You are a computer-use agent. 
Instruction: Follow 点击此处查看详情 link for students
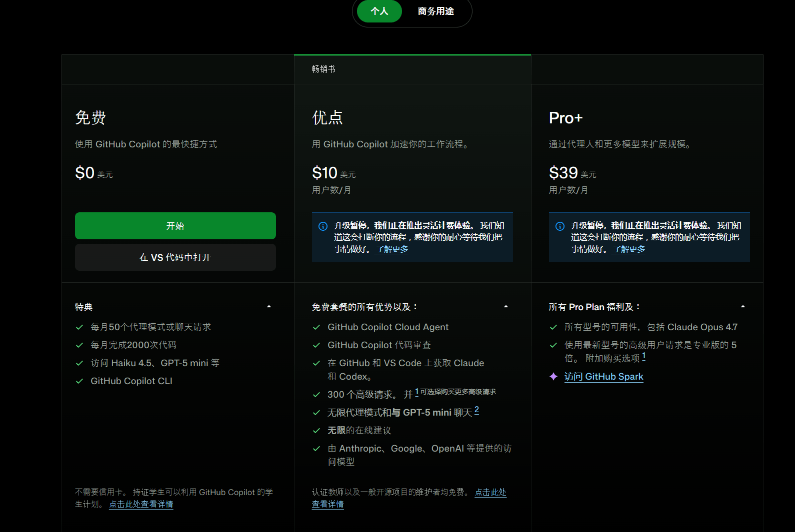coord(141,504)
